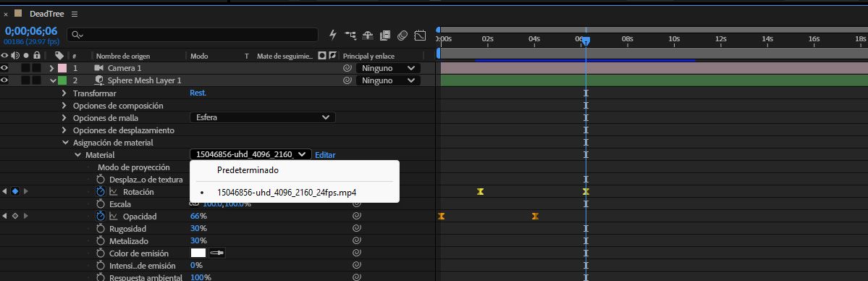Solo the Camera 1 layer
Screen dimensions: 868x281
25,68
